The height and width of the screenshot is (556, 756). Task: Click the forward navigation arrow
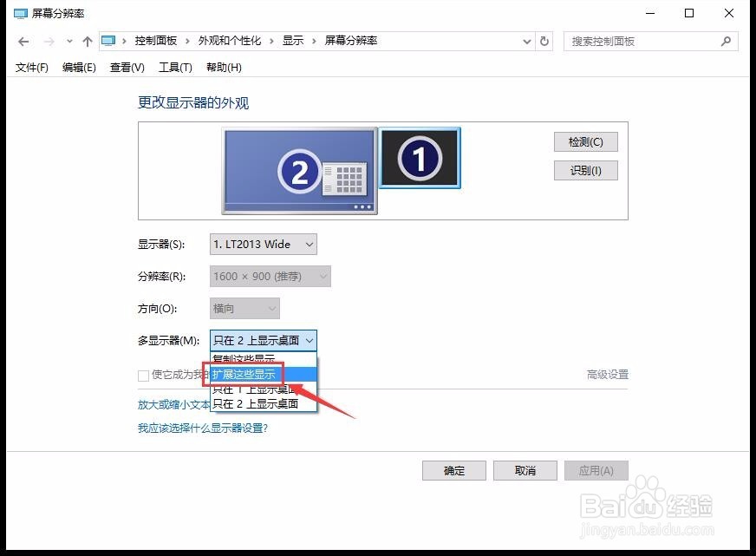tap(45, 40)
